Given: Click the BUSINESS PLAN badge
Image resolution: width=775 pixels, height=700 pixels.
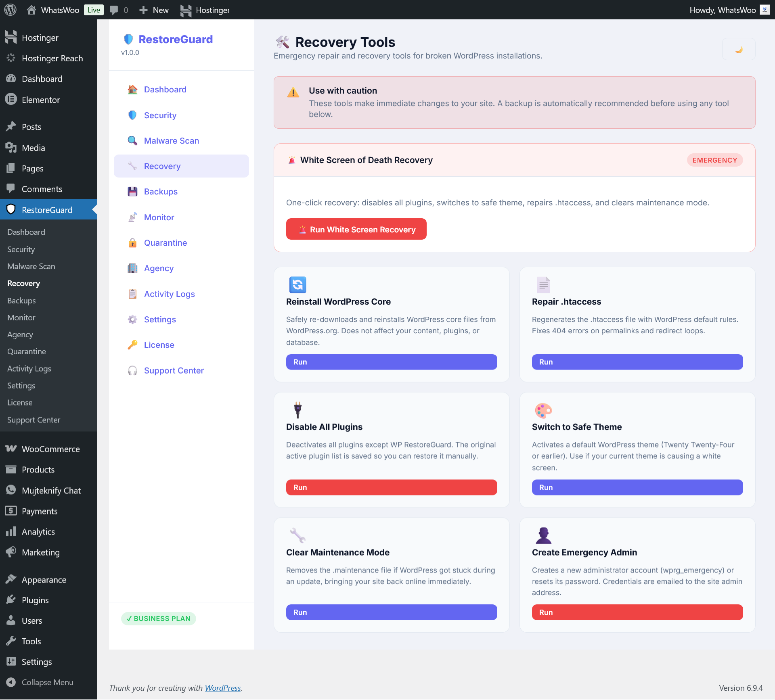Looking at the screenshot, I should click(x=159, y=619).
